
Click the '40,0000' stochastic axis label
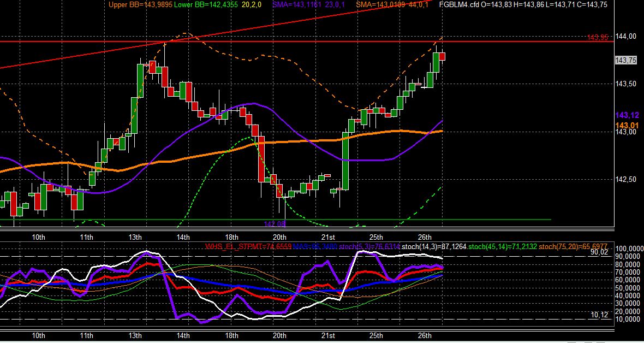[x=628, y=295]
